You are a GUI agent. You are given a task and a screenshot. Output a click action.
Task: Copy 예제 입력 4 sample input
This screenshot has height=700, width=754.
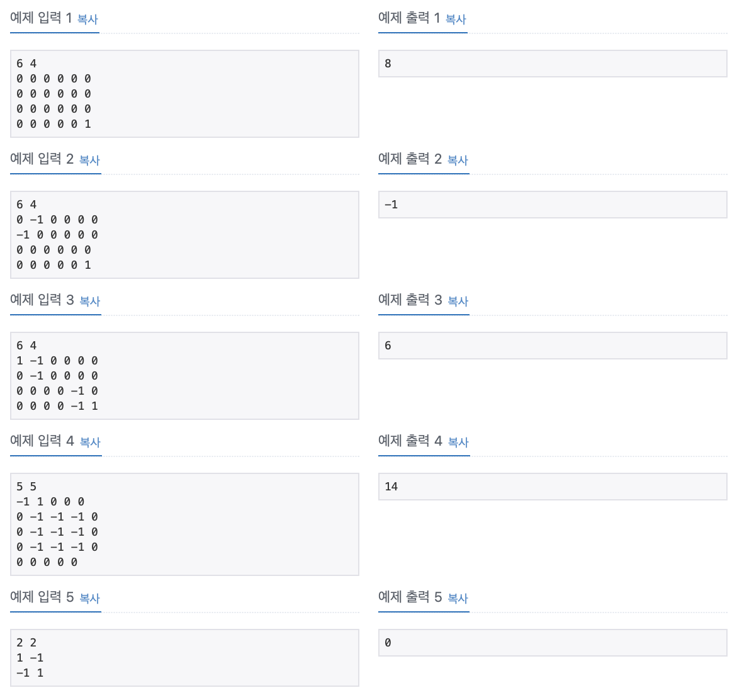90,443
